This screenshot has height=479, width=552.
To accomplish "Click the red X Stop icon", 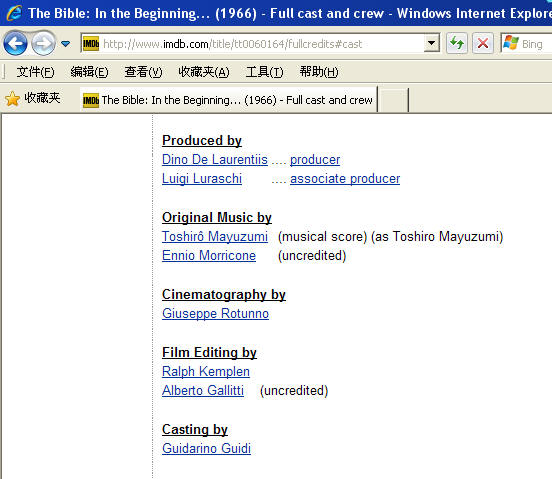I will 483,44.
